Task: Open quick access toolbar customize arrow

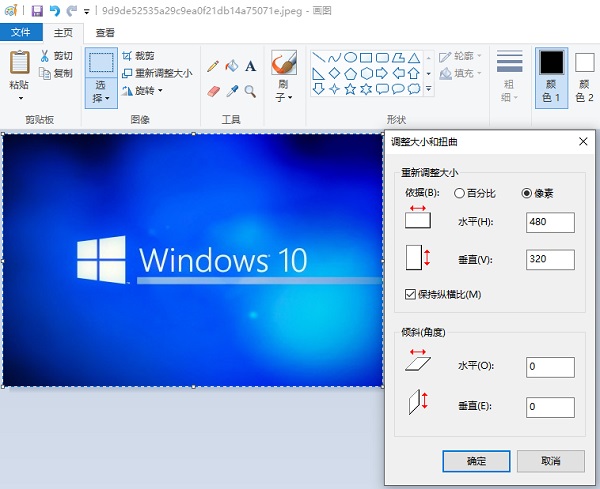Action: pos(86,12)
